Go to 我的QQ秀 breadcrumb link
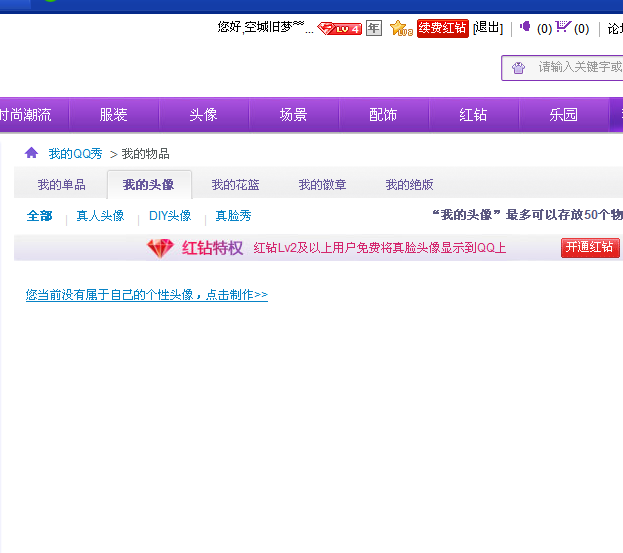The width and height of the screenshot is (623, 553). [x=75, y=154]
